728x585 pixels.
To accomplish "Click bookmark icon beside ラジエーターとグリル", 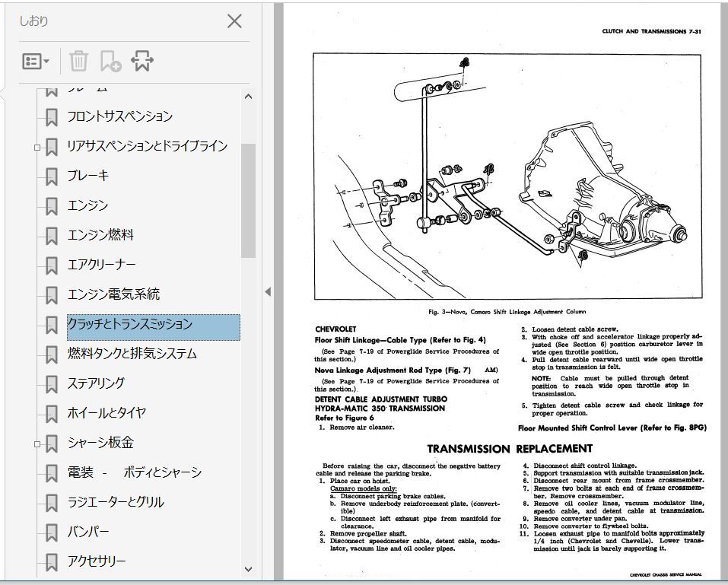I will pyautogui.click(x=52, y=504).
